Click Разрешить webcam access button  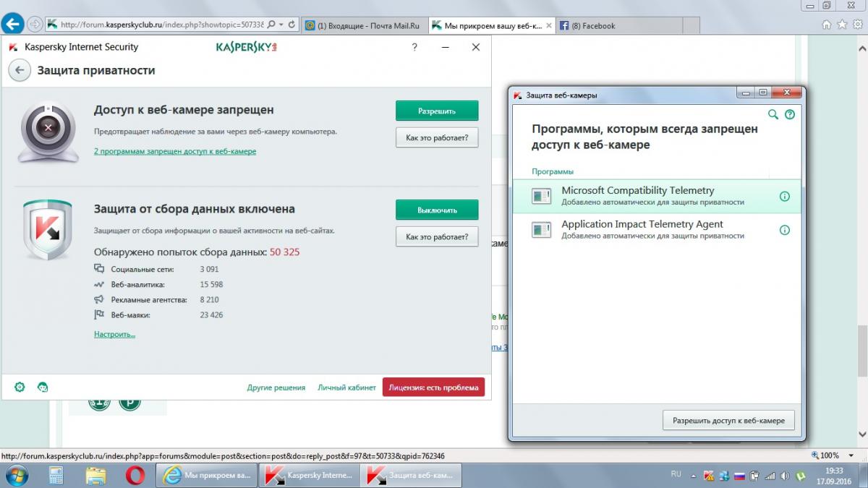pyautogui.click(x=437, y=111)
